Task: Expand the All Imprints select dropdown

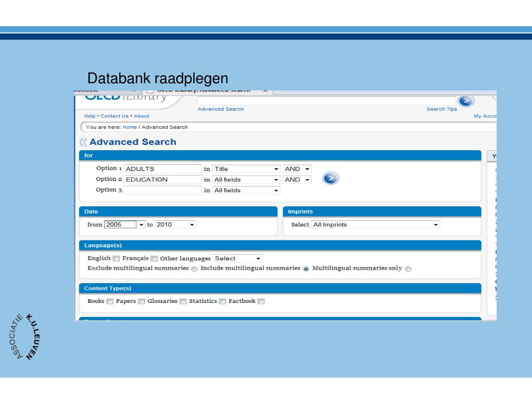Action: 376,224
